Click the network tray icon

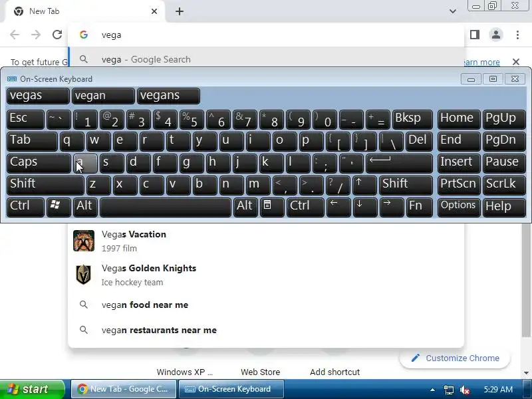tap(448, 390)
